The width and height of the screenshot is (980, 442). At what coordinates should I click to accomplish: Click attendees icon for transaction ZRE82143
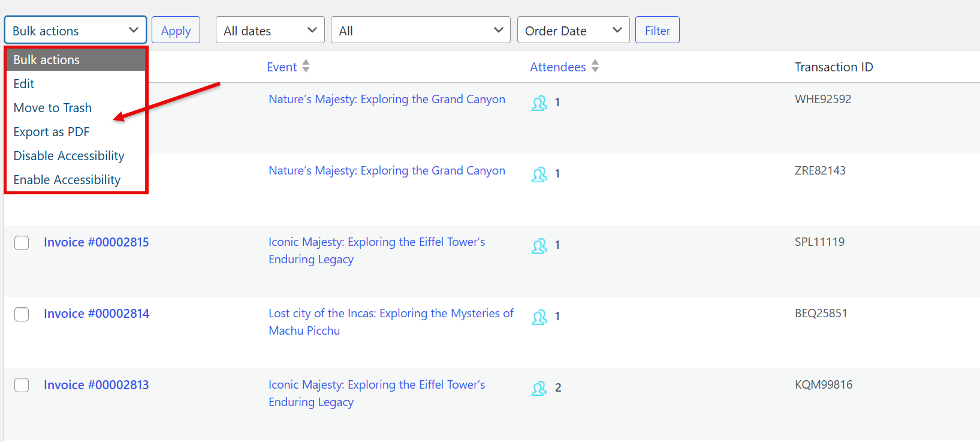pos(539,175)
